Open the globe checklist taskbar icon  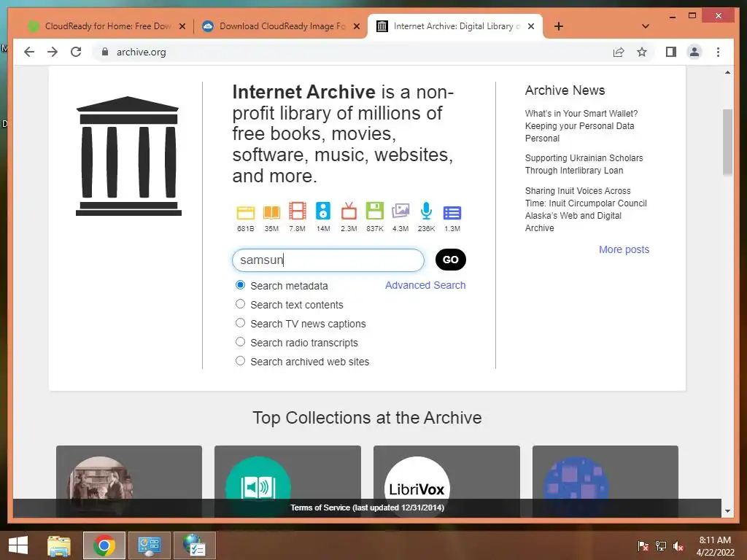pos(194,545)
